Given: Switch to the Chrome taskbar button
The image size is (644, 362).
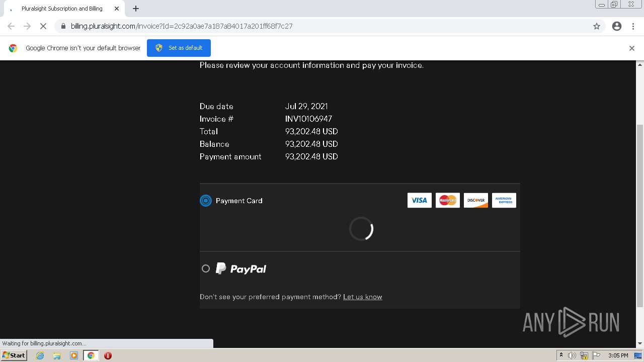Looking at the screenshot, I should tap(91, 355).
